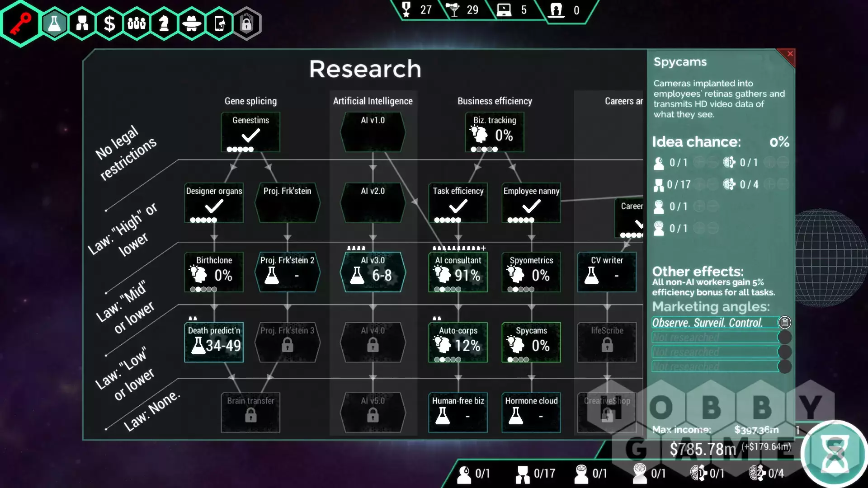
Task: Click the spy hat hexagon icon
Action: 192,23
